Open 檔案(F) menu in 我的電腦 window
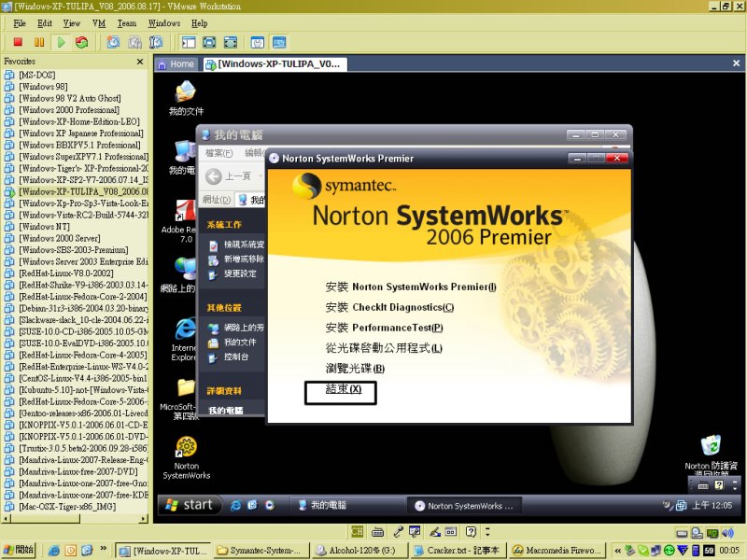747x560 pixels. [x=218, y=153]
